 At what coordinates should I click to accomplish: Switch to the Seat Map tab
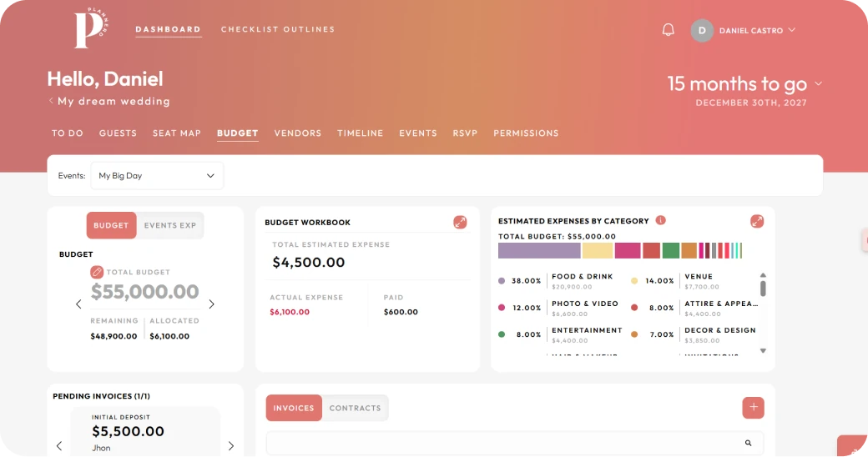(177, 133)
